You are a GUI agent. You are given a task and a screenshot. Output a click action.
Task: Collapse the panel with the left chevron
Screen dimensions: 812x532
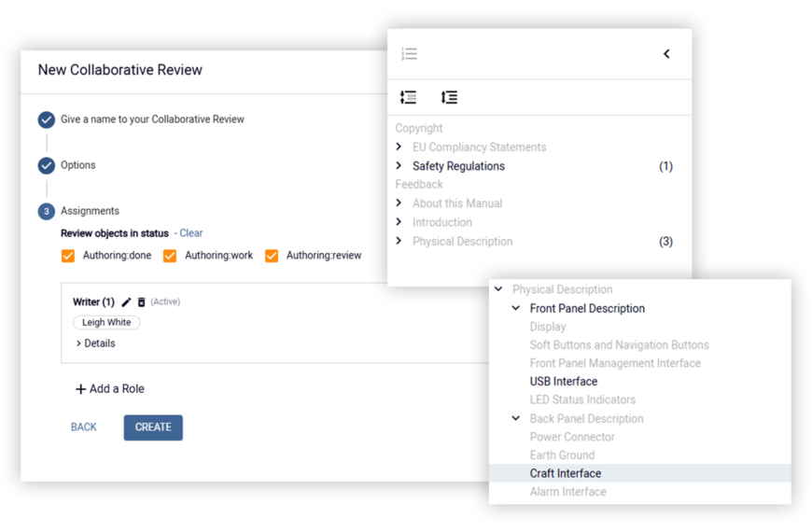coord(666,54)
